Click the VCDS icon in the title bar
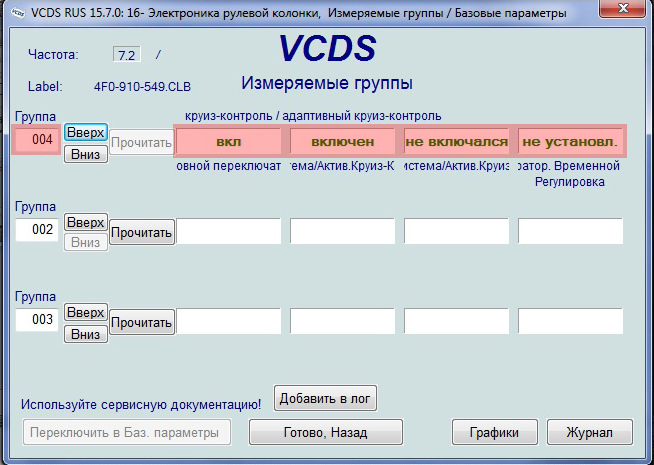654x465 pixels. tap(18, 13)
